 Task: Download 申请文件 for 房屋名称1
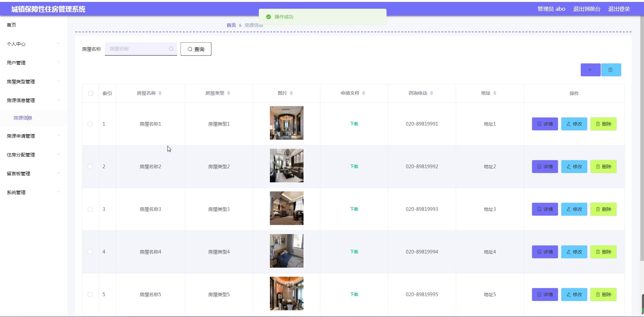tap(354, 124)
